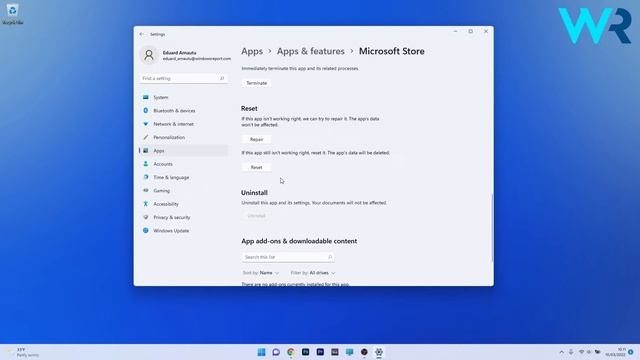Open the Sort by Name dropdown
Viewport: 640px width, 360px height.
(x=261, y=273)
